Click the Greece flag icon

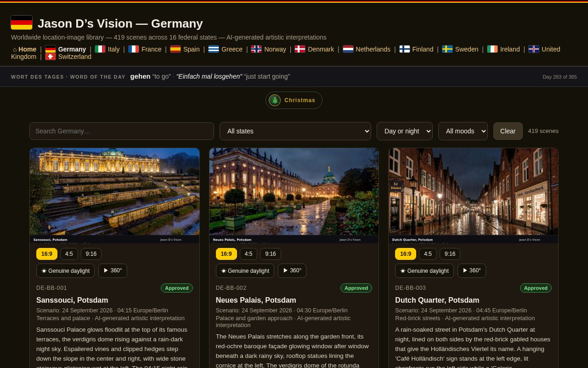pos(214,49)
